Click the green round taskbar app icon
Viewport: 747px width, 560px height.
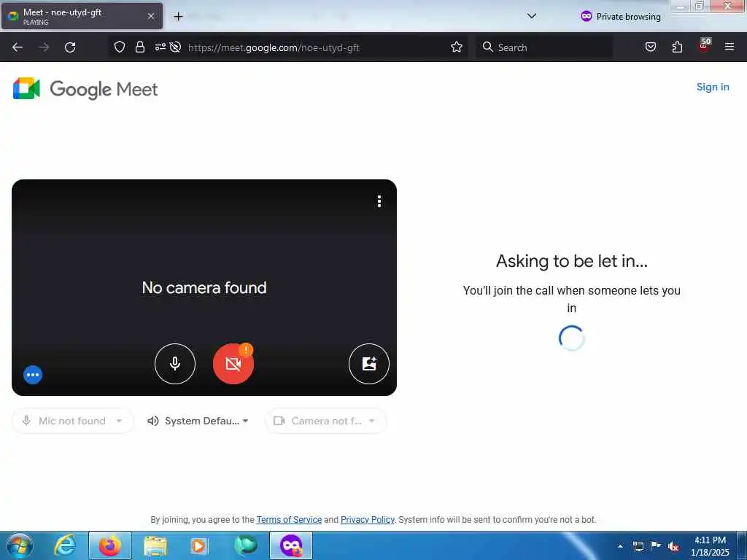click(x=245, y=545)
